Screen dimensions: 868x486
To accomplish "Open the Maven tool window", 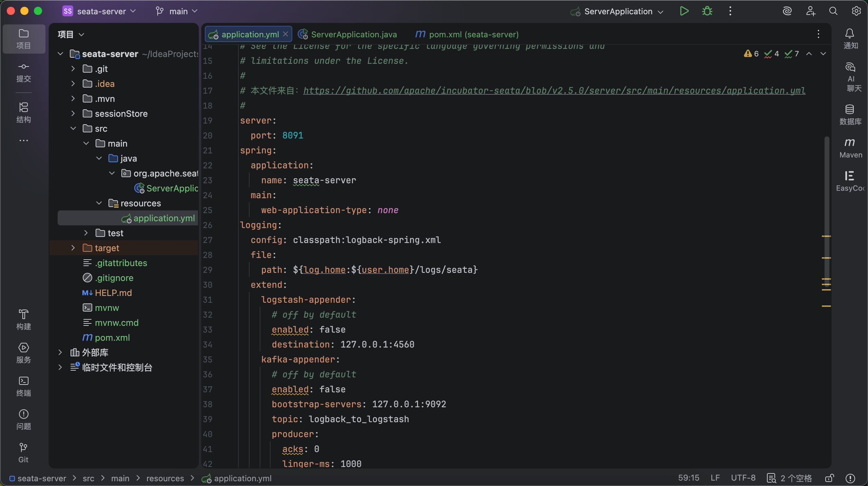I will 850,148.
